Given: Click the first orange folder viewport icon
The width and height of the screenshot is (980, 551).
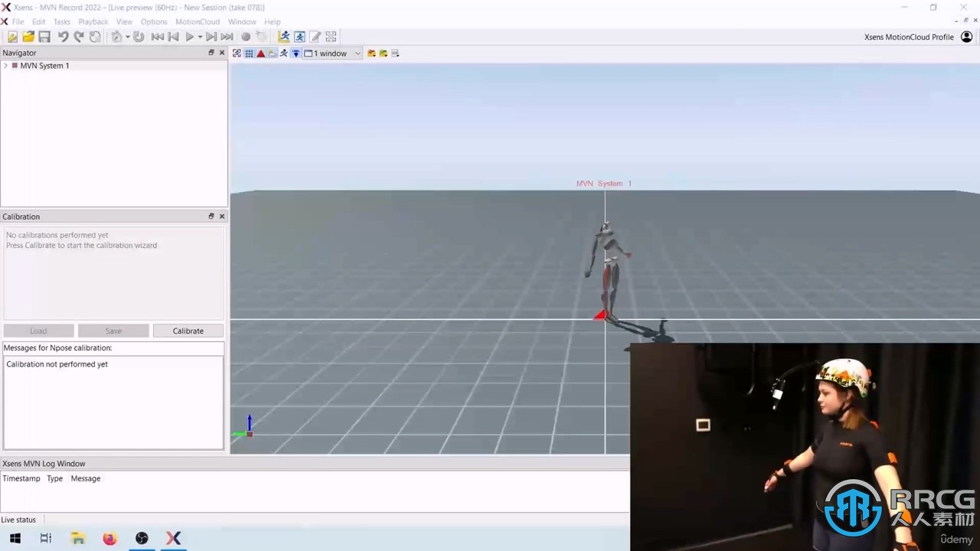Looking at the screenshot, I should tap(371, 54).
